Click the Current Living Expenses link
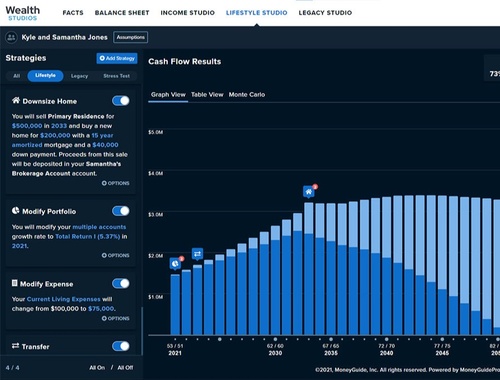 (63, 299)
